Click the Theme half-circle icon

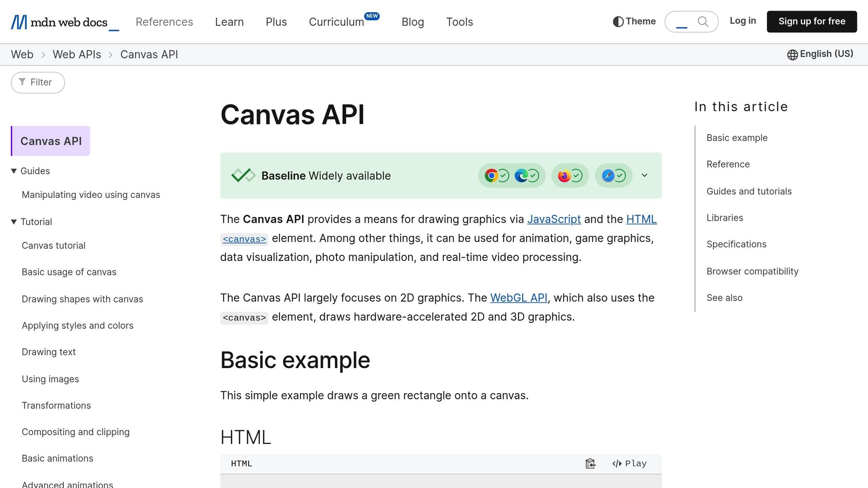(618, 22)
